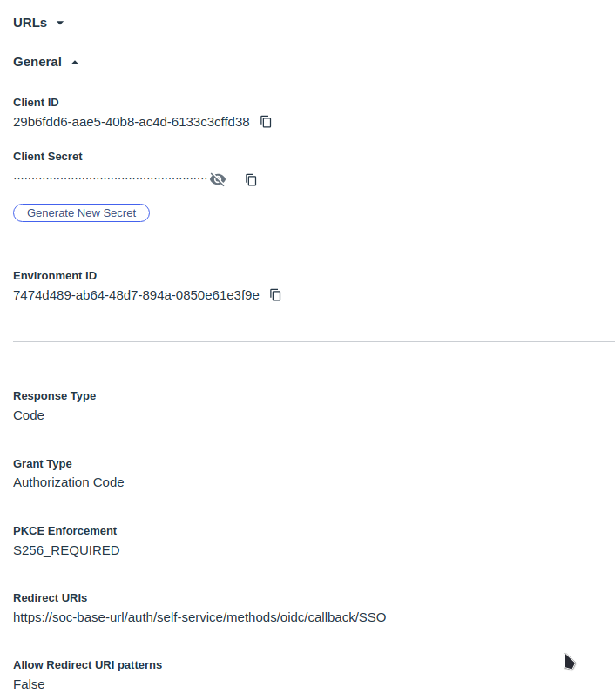Click the Generate New Secret button
Image resolution: width=615 pixels, height=700 pixels.
(81, 212)
